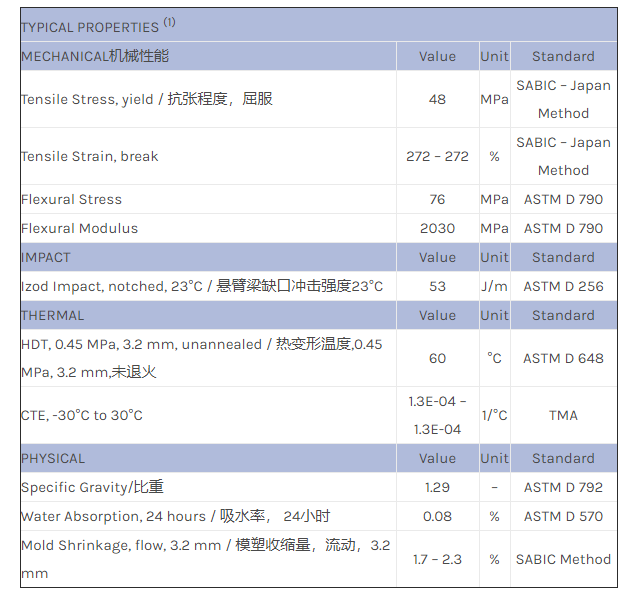628x600 pixels.
Task: Click the TMA standard cell
Action: point(563,415)
